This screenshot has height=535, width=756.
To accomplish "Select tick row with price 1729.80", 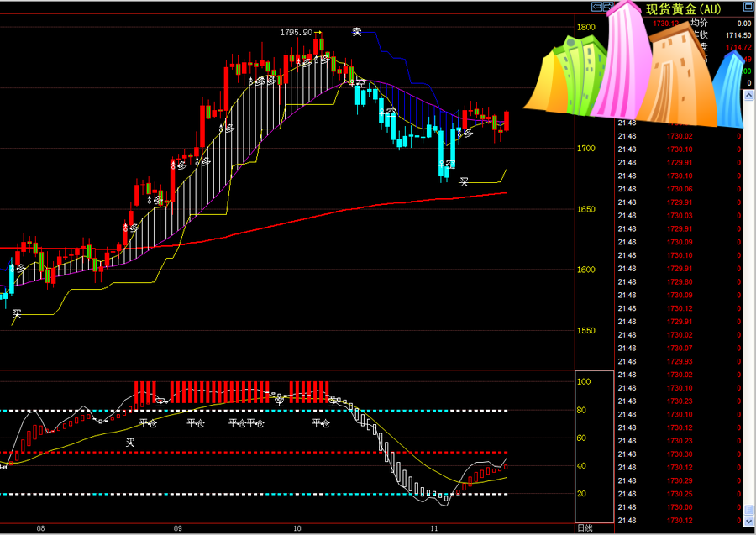I will click(x=680, y=282).
